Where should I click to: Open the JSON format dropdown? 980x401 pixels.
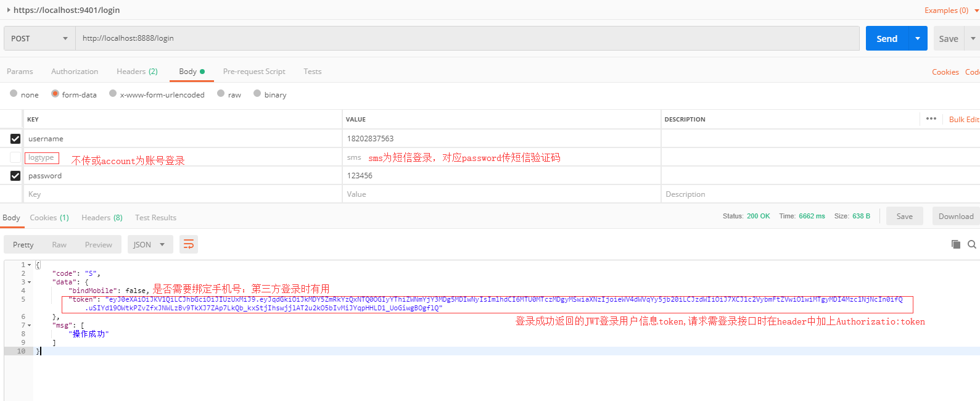pos(149,245)
